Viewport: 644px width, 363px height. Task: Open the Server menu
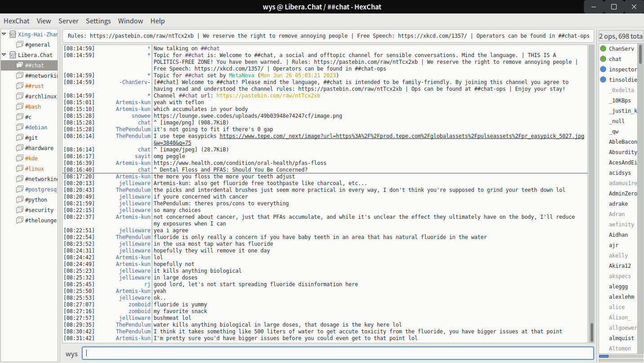click(x=68, y=21)
